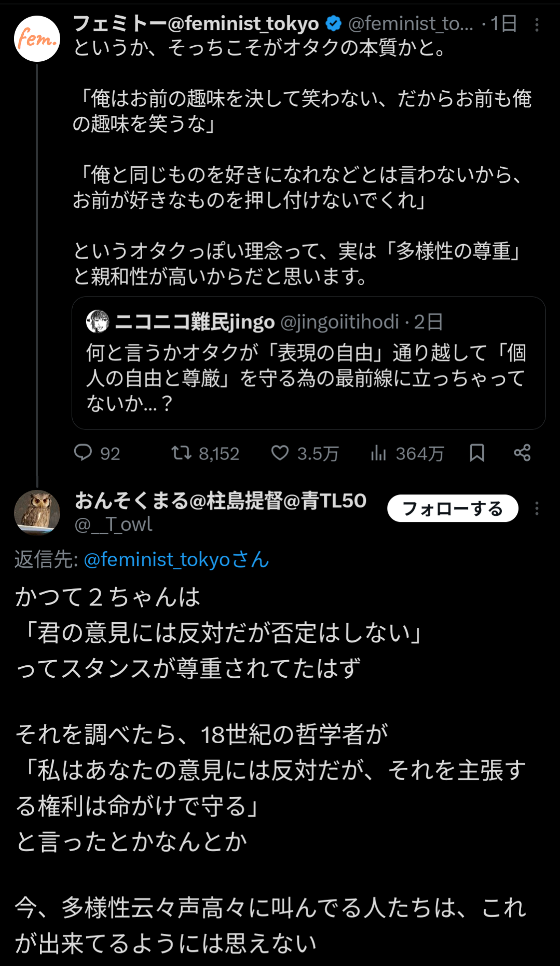Open more options on T_owl reply
Screen dimensions: 560x966
point(537,508)
